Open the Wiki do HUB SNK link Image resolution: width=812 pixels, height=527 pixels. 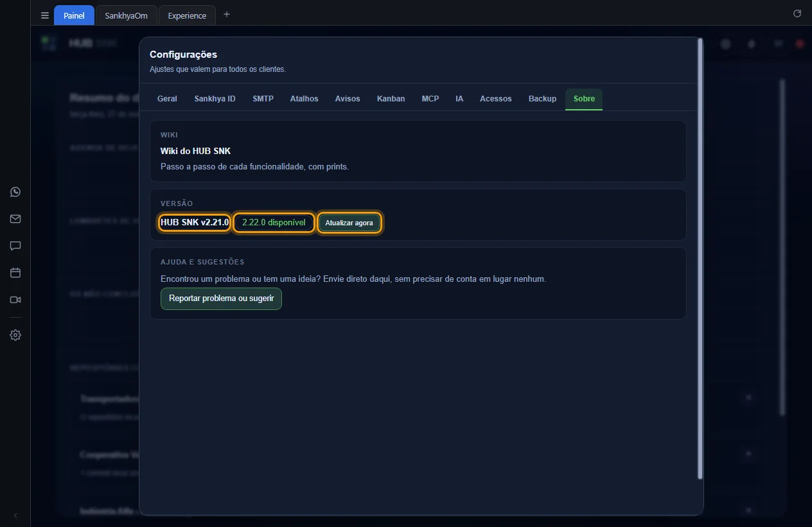[x=195, y=151]
